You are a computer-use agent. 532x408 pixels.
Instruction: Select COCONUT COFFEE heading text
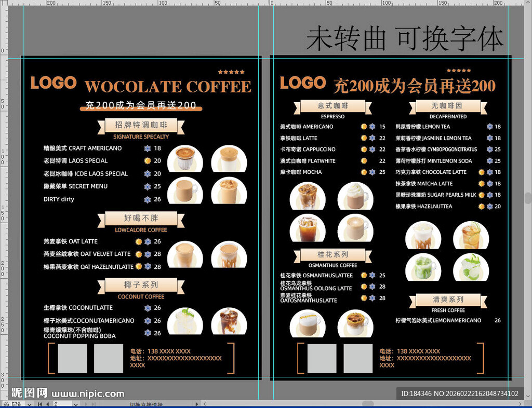[141, 296]
